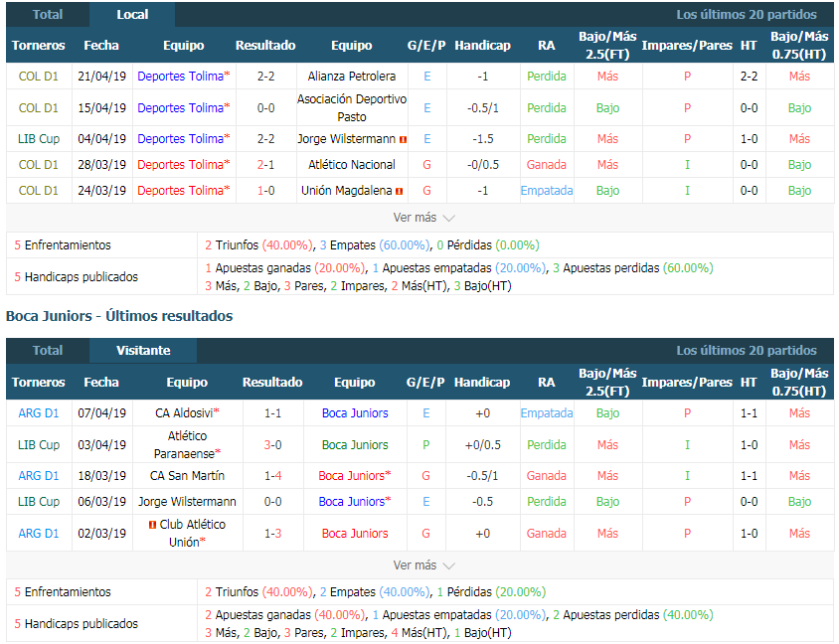The height and width of the screenshot is (644, 839).
Task: Open Unión Magdalena team link
Action: pos(346,191)
